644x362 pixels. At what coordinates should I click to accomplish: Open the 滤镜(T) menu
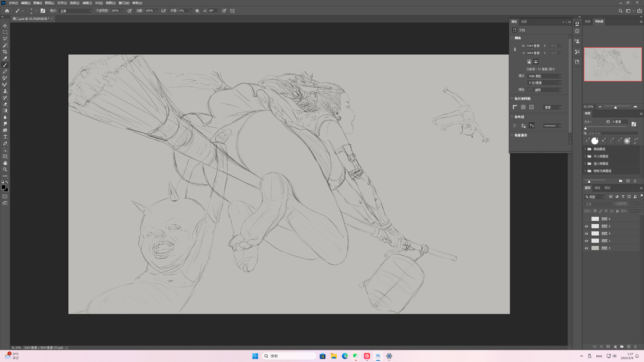point(87,3)
